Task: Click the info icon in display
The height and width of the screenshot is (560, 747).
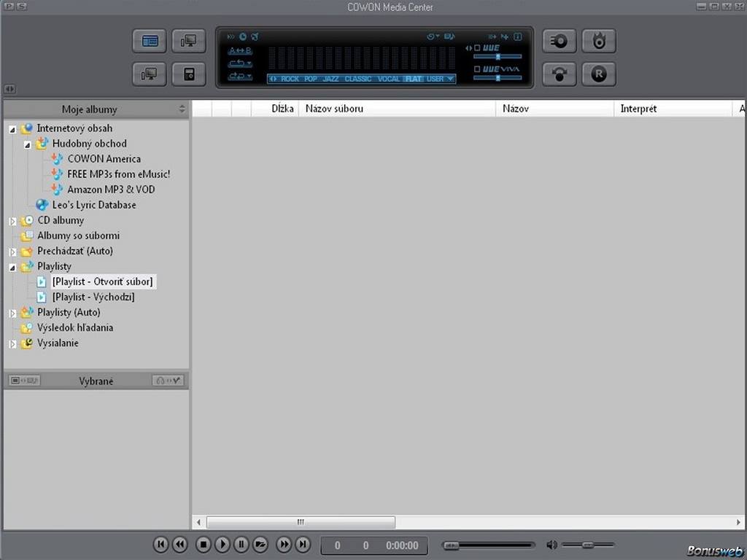Action: pyautogui.click(x=518, y=36)
